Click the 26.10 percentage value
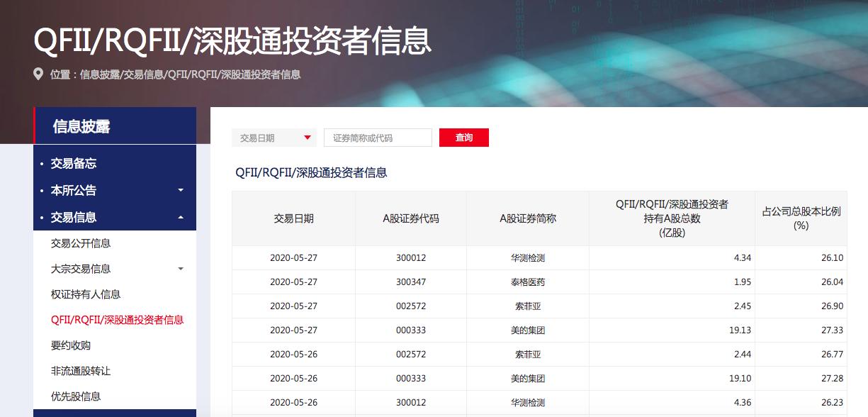The image size is (868, 417). 833,258
